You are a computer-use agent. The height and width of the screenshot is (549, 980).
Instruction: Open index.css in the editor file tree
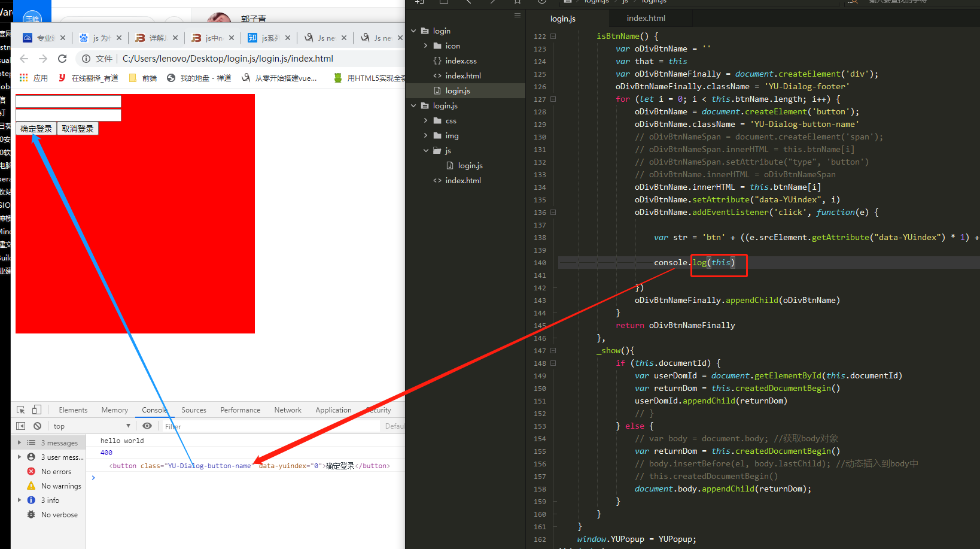[x=461, y=61]
